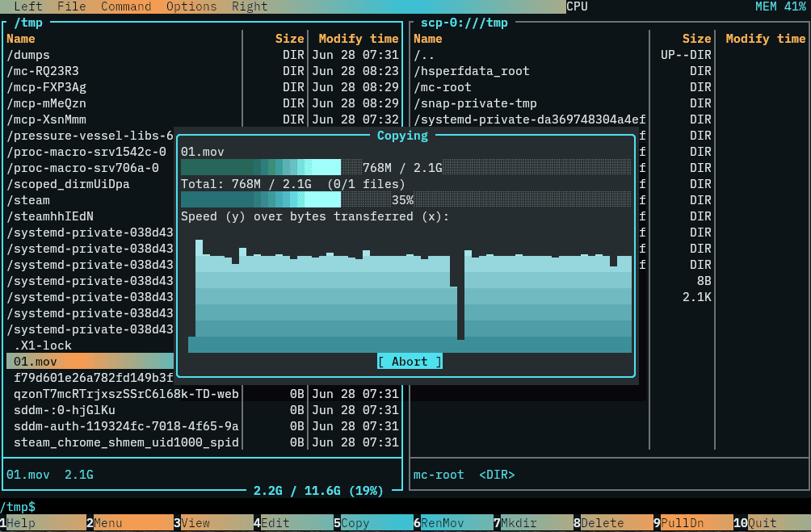This screenshot has height=532, width=811.
Task: Click the 2 Menu function key
Action: click(x=130, y=522)
